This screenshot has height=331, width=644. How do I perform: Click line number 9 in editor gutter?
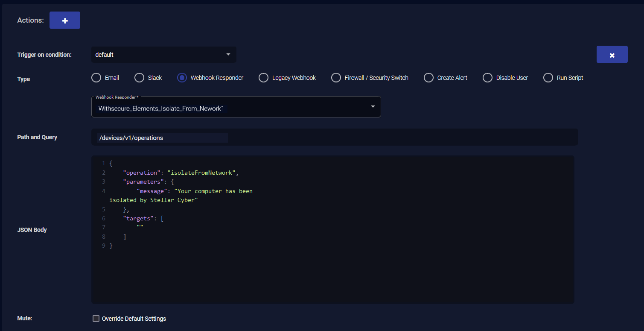[x=104, y=246]
